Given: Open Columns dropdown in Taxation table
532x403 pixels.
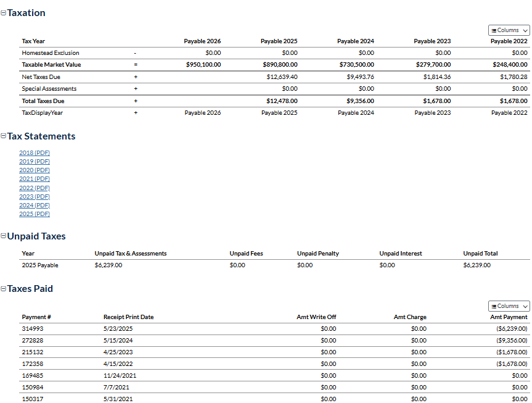Looking at the screenshot, I should pos(509,30).
